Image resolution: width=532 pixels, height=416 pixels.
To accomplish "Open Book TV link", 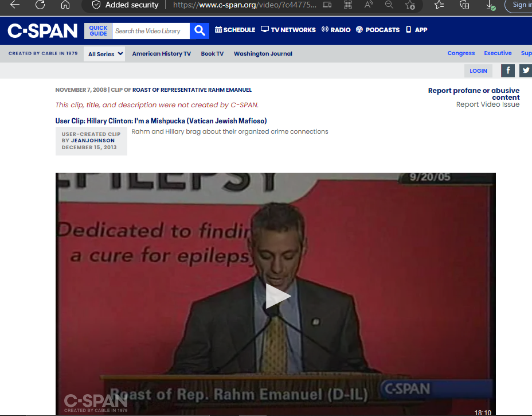I will [212, 54].
